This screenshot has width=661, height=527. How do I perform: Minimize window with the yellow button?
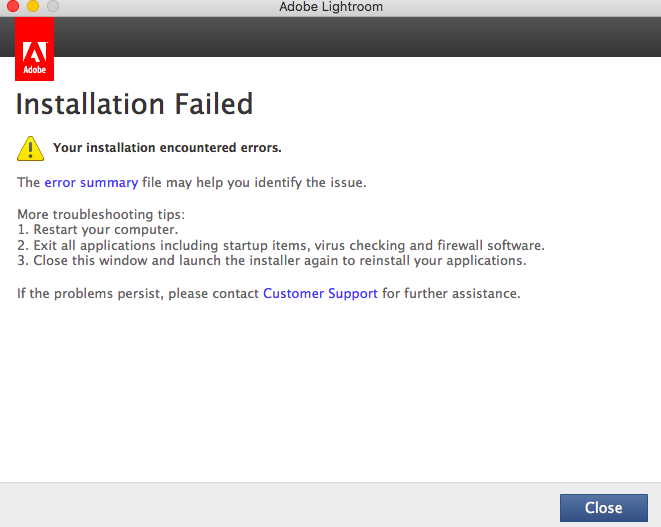(x=33, y=6)
